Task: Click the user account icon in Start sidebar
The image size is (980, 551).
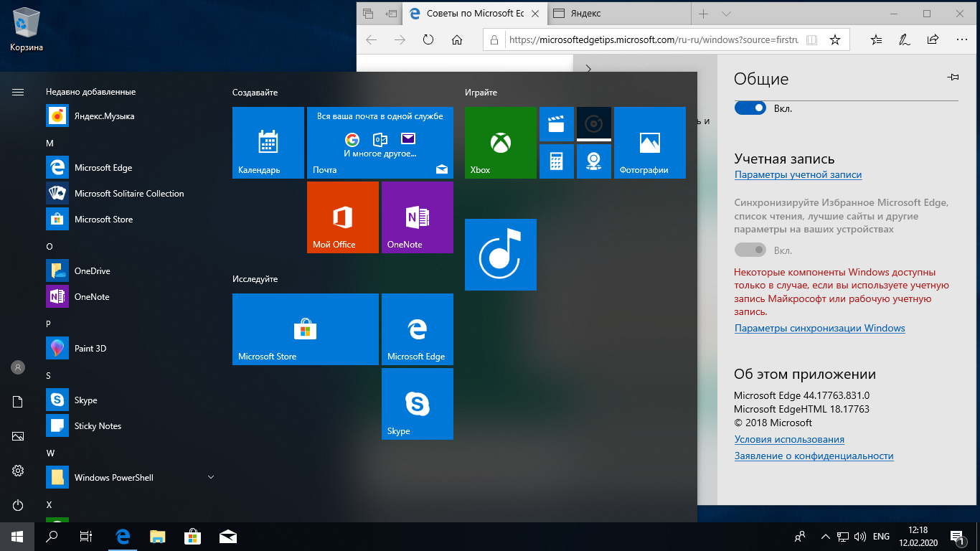Action: point(18,367)
